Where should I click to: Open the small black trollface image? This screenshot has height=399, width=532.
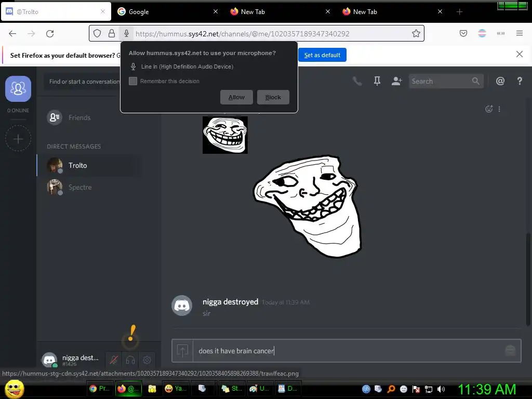225,135
